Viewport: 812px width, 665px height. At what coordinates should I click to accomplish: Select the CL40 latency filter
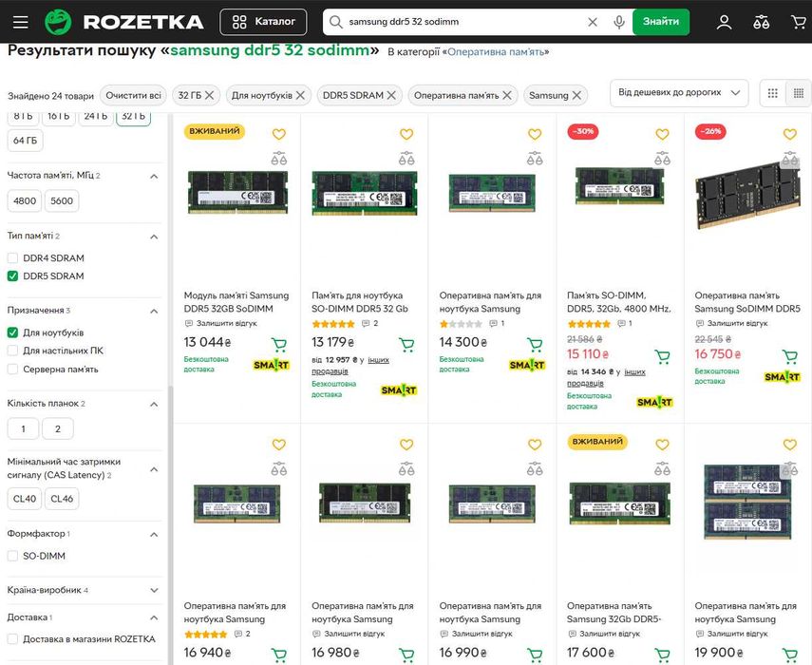[25, 499]
